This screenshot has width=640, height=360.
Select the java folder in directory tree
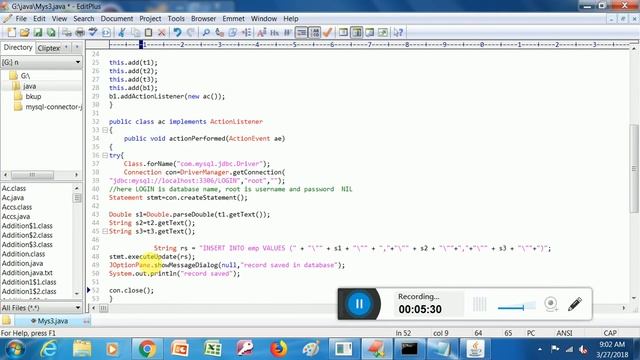click(x=29, y=86)
